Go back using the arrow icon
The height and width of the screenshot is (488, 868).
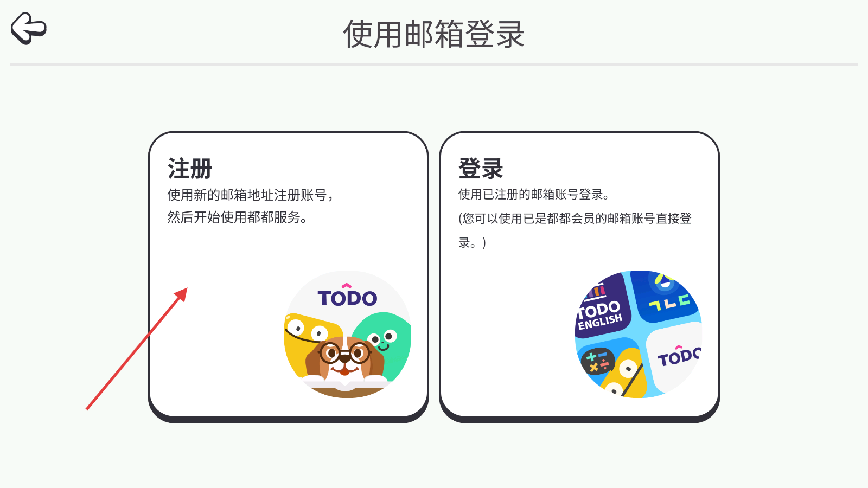click(29, 28)
